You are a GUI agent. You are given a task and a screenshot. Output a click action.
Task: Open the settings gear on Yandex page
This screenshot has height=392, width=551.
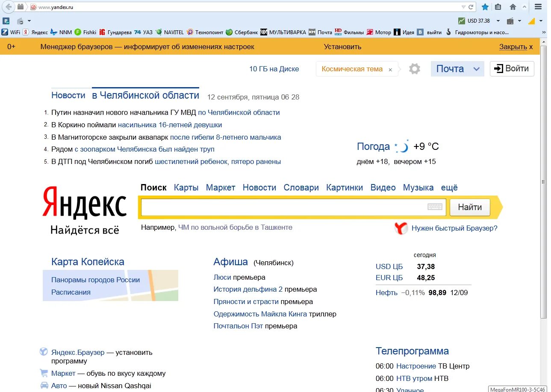414,69
